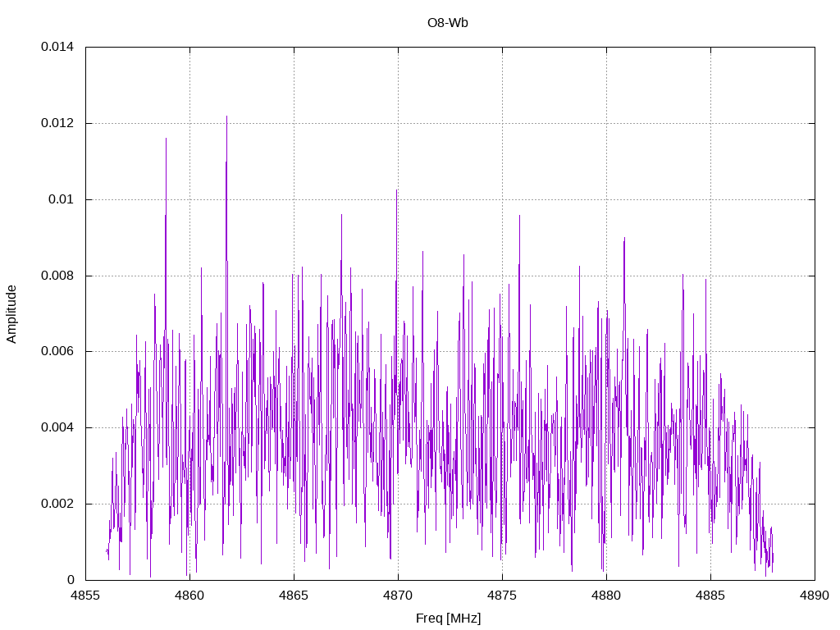Click the tallest spectrum peak near 4862 MHz

click(x=226, y=116)
